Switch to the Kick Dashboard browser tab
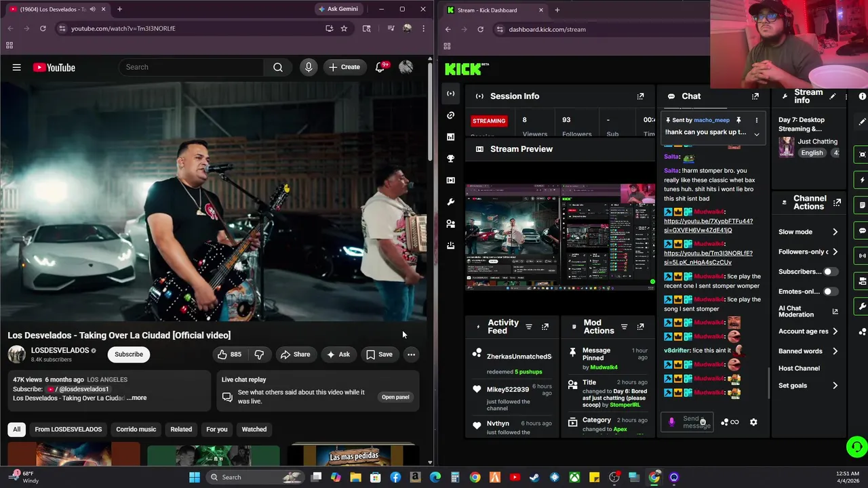Viewport: 868px width, 488px height. (495, 10)
